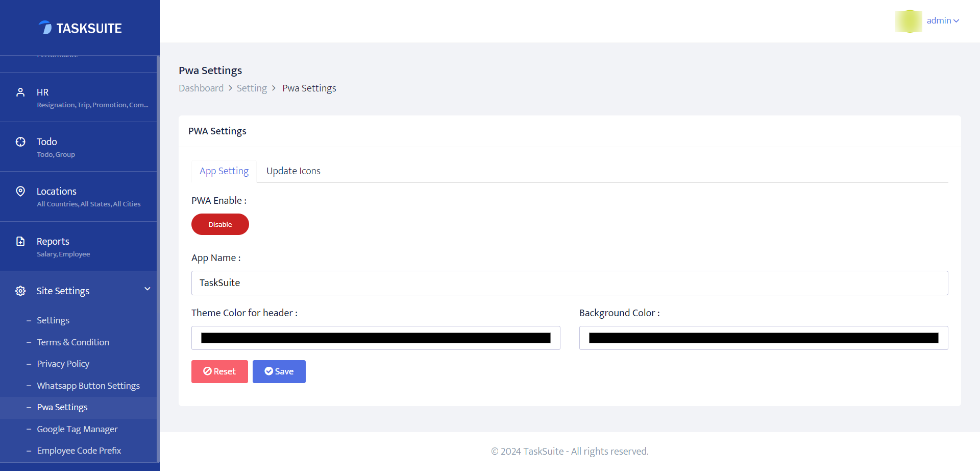Toggle the PWA Enable Disable switch

click(x=220, y=224)
